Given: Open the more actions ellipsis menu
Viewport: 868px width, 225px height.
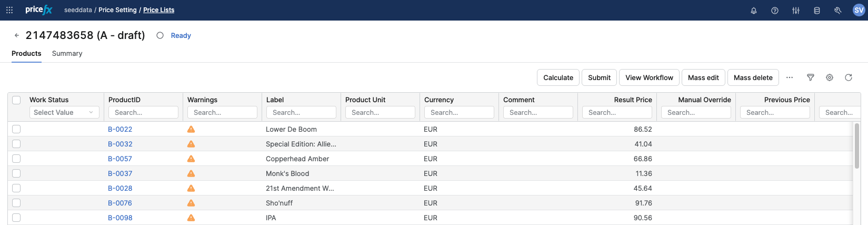Looking at the screenshot, I should point(789,77).
